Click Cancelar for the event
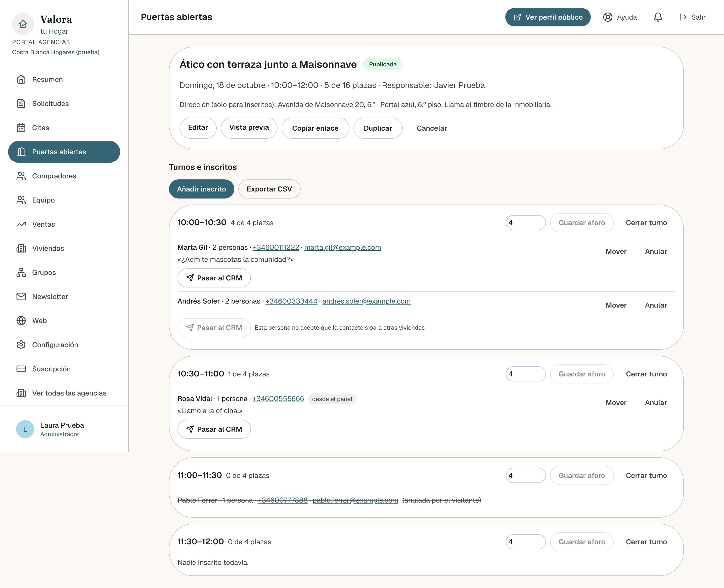Image resolution: width=724 pixels, height=588 pixels. (x=432, y=128)
